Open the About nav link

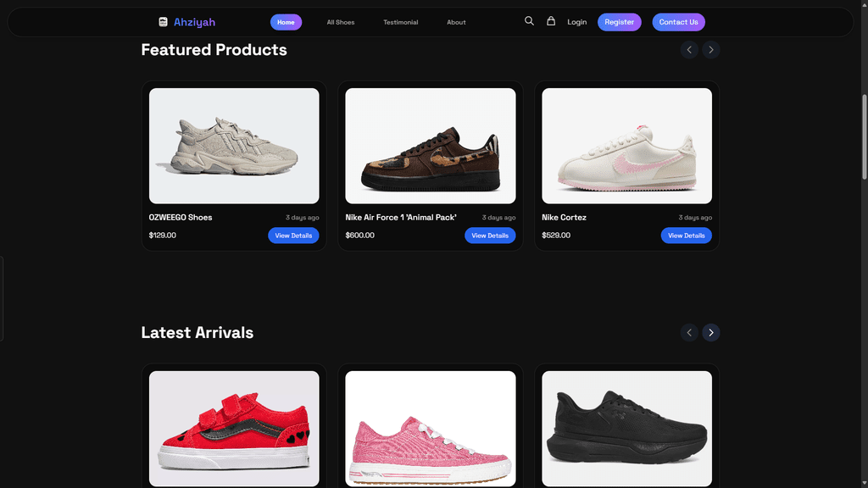coord(456,22)
